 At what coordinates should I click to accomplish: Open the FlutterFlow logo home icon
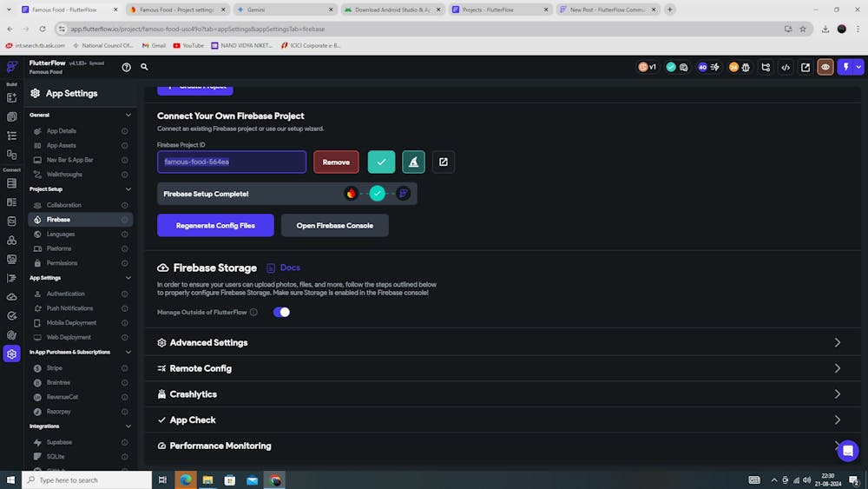(x=11, y=67)
